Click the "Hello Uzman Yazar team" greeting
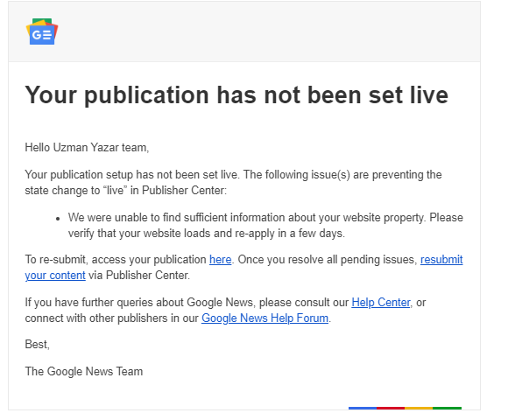Viewport: 508px width, 420px height. pyautogui.click(x=87, y=148)
